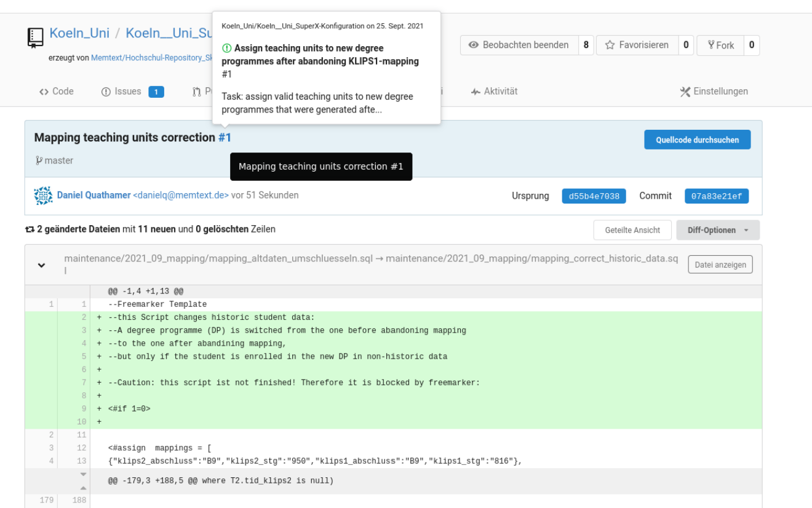Image resolution: width=812 pixels, height=508 pixels.
Task: Open the Aktivität tab
Action: tap(494, 91)
